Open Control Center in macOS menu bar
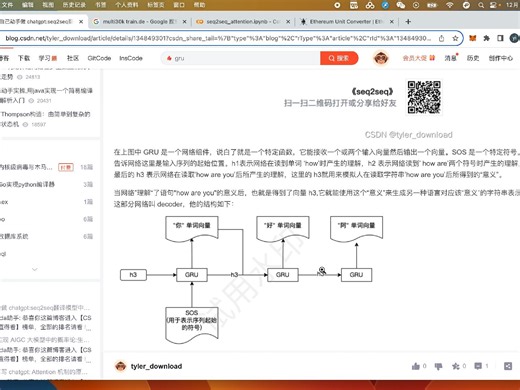The width and height of the screenshot is (520, 390). tap(494, 5)
